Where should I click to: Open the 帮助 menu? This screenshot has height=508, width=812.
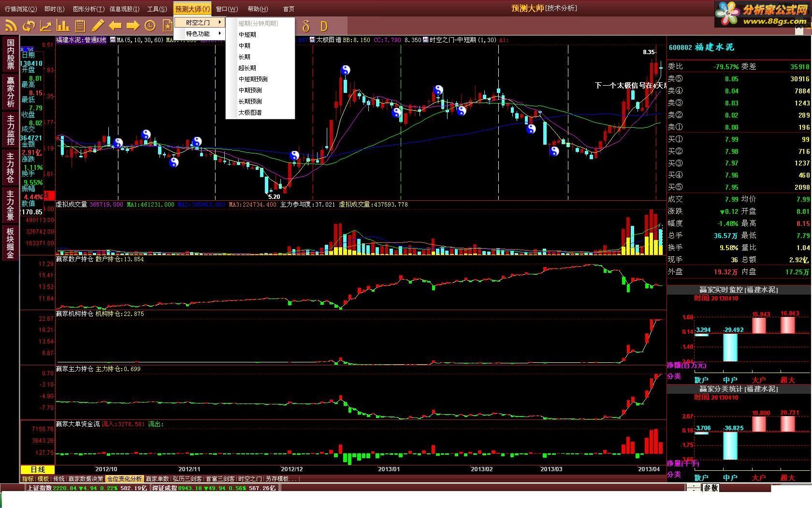point(258,9)
